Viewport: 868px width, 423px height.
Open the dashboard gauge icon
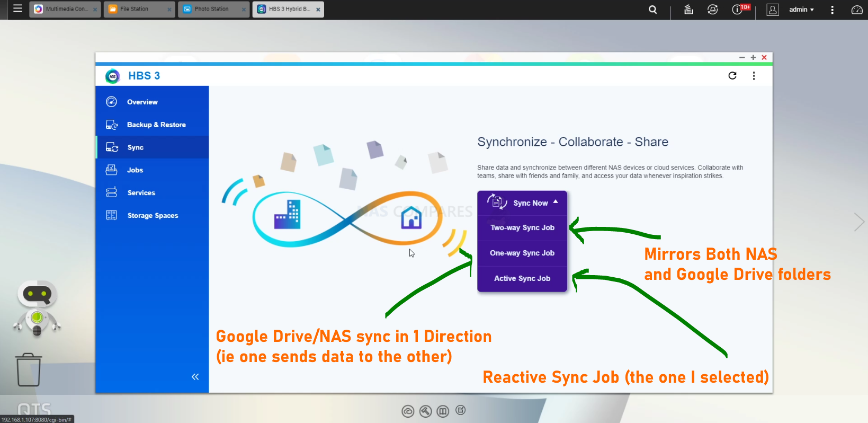coord(857,10)
